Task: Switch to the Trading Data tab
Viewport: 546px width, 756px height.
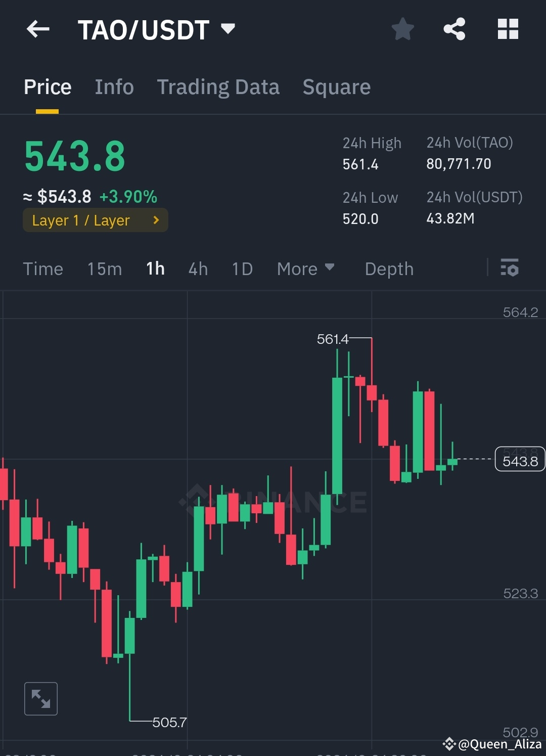Action: pos(218,86)
